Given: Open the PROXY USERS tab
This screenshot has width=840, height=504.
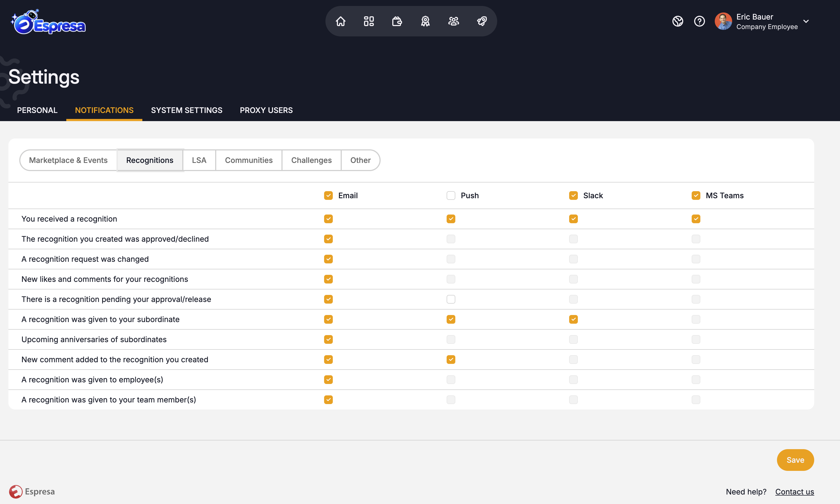Looking at the screenshot, I should tap(266, 110).
